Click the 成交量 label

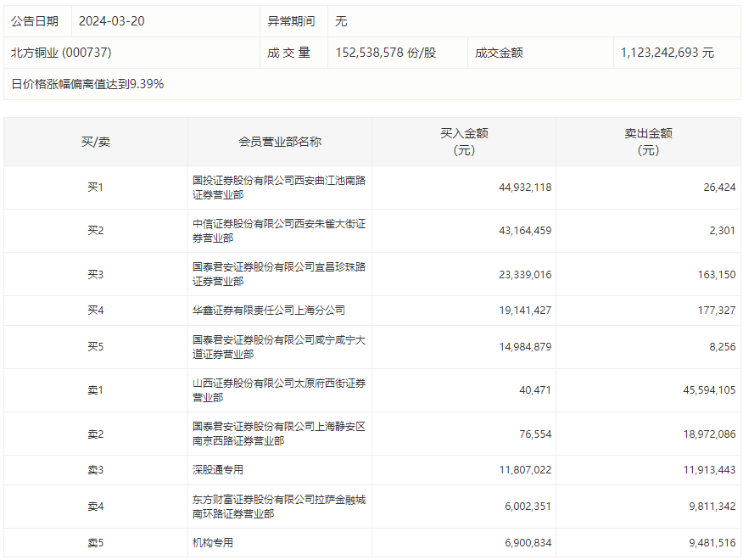[x=288, y=53]
